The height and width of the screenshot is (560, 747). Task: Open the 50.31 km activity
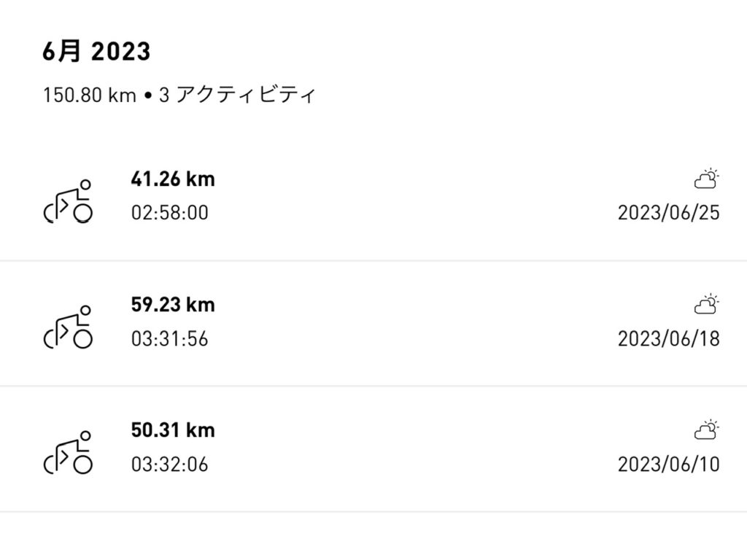click(x=173, y=429)
